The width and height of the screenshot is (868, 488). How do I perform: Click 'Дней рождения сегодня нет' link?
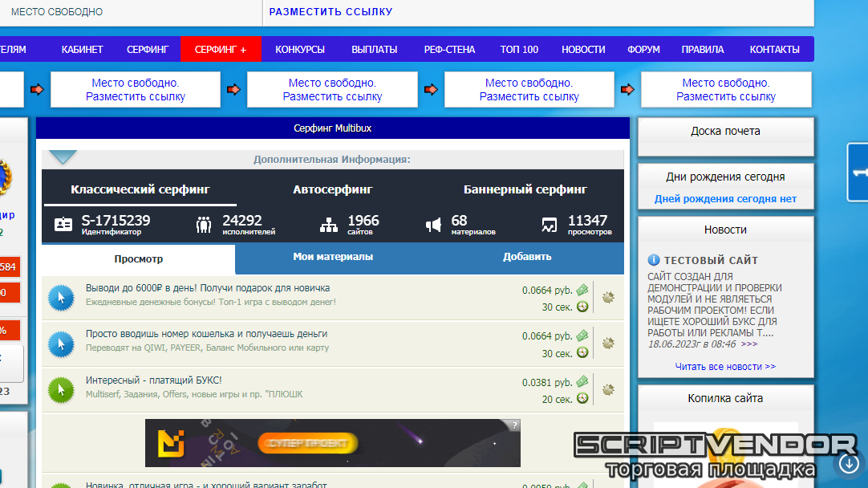pos(725,199)
